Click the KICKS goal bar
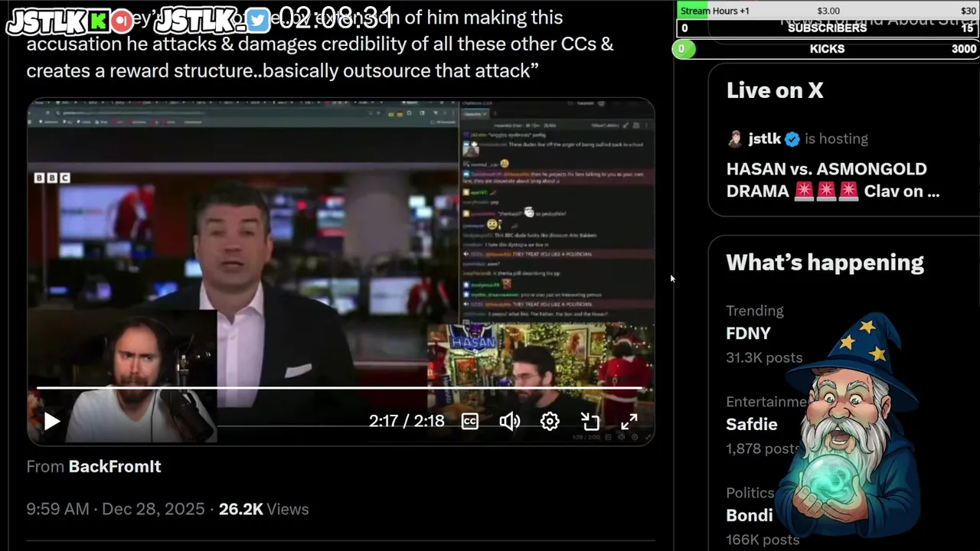Screen dimensions: 980x551 [825, 49]
